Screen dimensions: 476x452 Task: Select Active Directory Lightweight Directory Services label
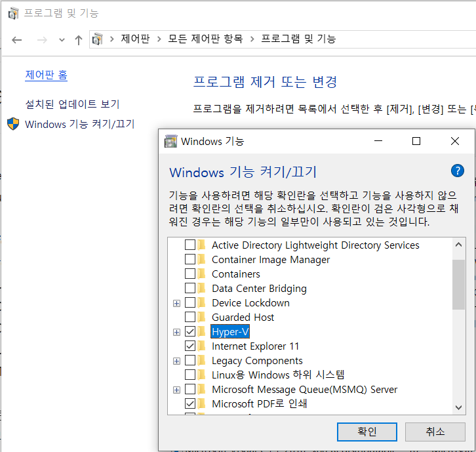[315, 245]
